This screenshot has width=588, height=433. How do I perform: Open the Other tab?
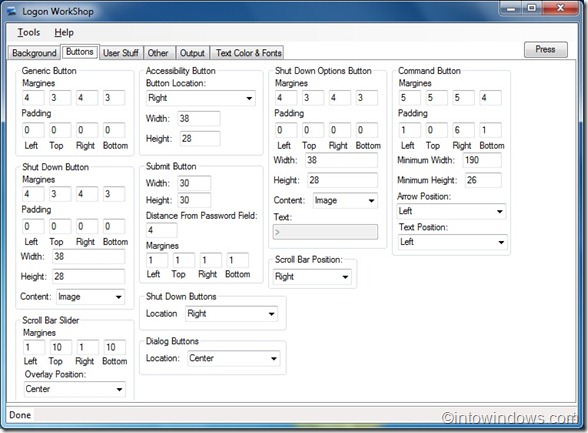click(158, 53)
